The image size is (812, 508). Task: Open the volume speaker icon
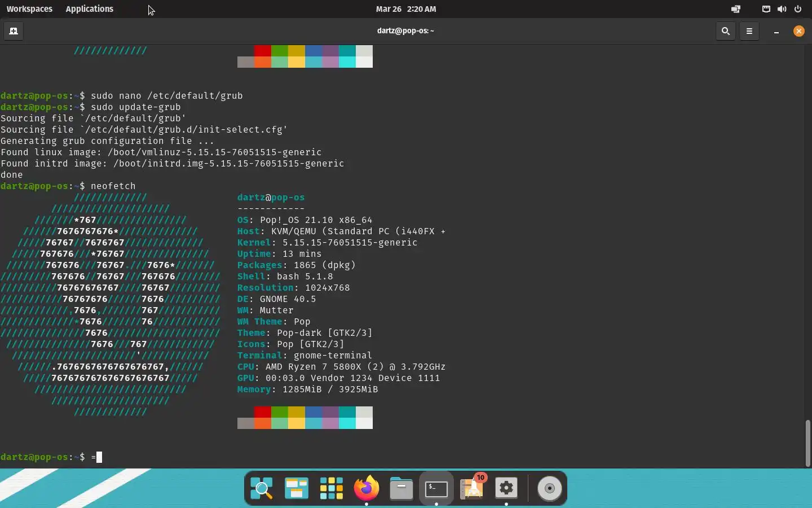(782, 9)
